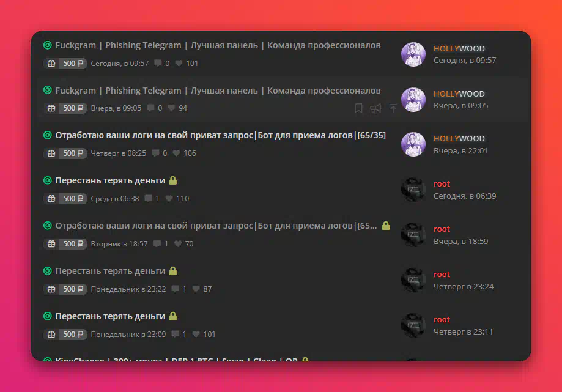Image resolution: width=562 pixels, height=392 pixels.
Task: Click heart icon showing 106 likes
Action: 176,153
